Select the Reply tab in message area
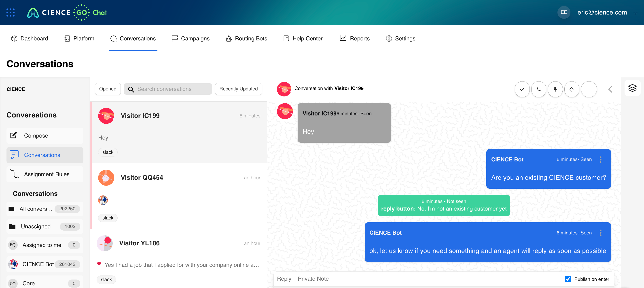This screenshot has width=644, height=288. 284,279
